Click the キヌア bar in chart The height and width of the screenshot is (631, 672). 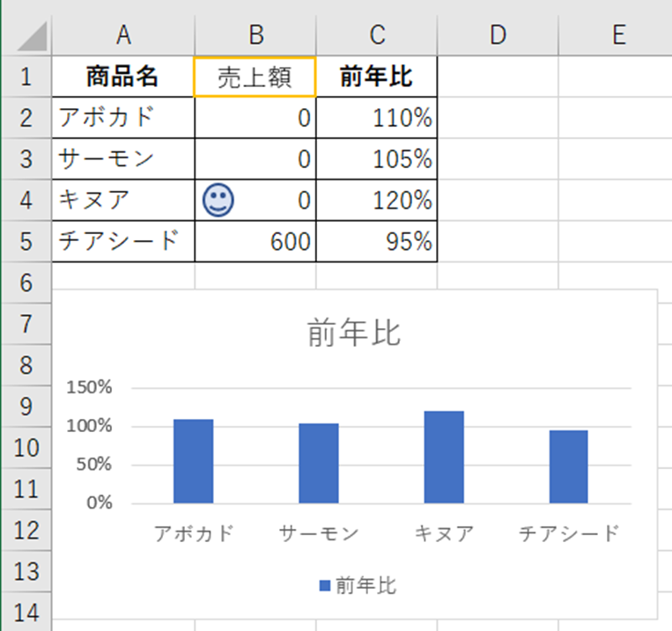(443, 457)
